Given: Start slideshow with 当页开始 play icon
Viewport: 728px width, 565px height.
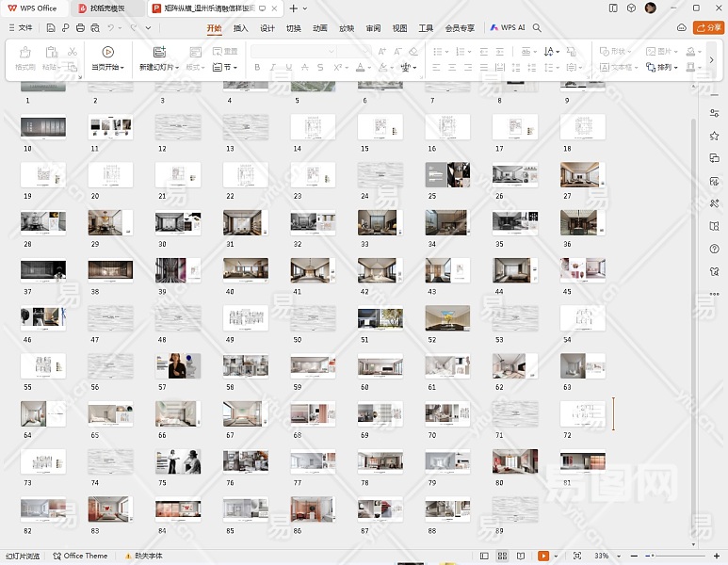Looking at the screenshot, I should pos(108,52).
